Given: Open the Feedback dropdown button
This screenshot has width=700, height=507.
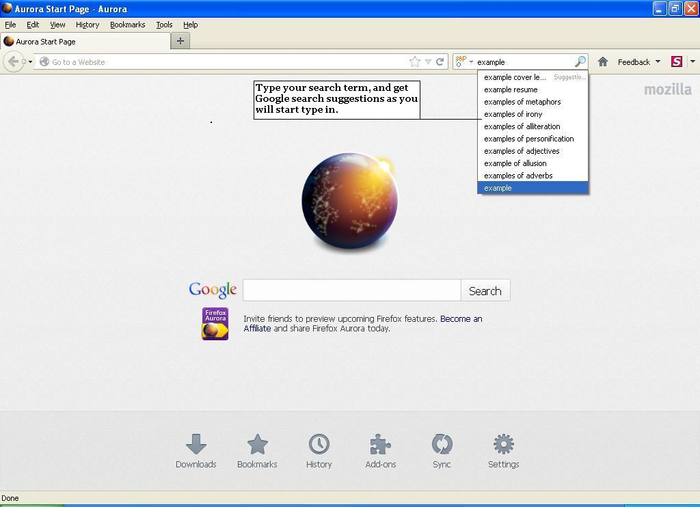Looking at the screenshot, I should pyautogui.click(x=638, y=62).
